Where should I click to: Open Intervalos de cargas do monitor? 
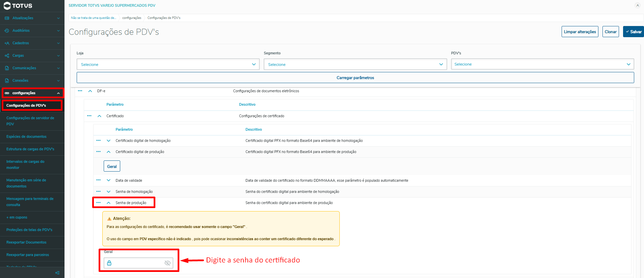(32, 165)
